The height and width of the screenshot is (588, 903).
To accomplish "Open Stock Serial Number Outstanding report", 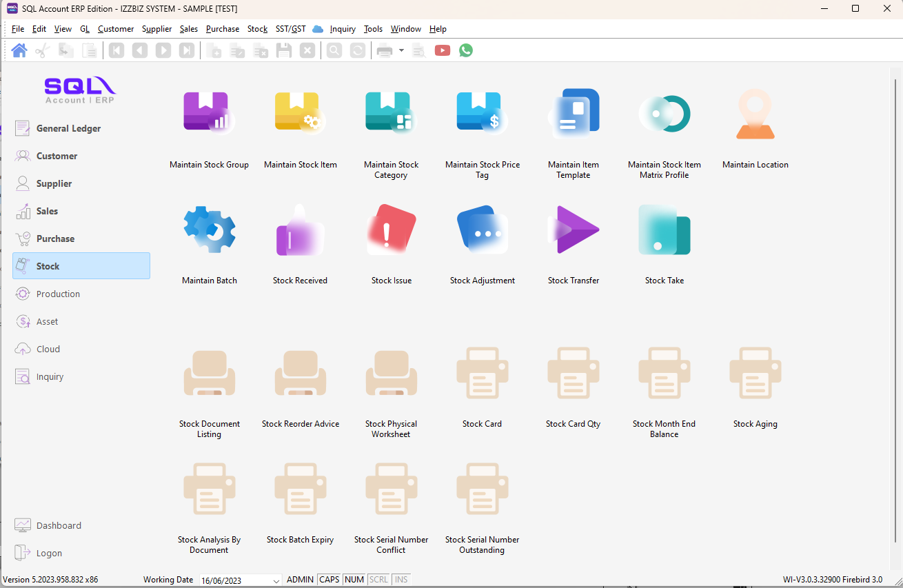I will [483, 489].
